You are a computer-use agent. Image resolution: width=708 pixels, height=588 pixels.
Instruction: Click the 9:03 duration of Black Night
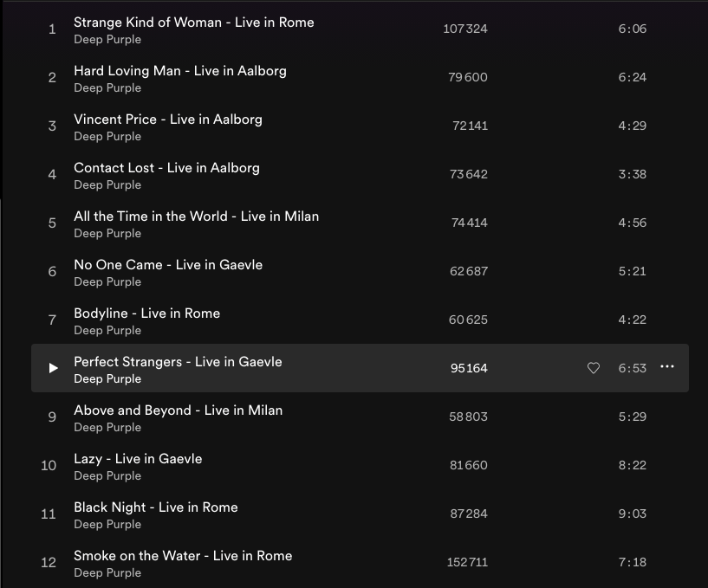tap(632, 514)
